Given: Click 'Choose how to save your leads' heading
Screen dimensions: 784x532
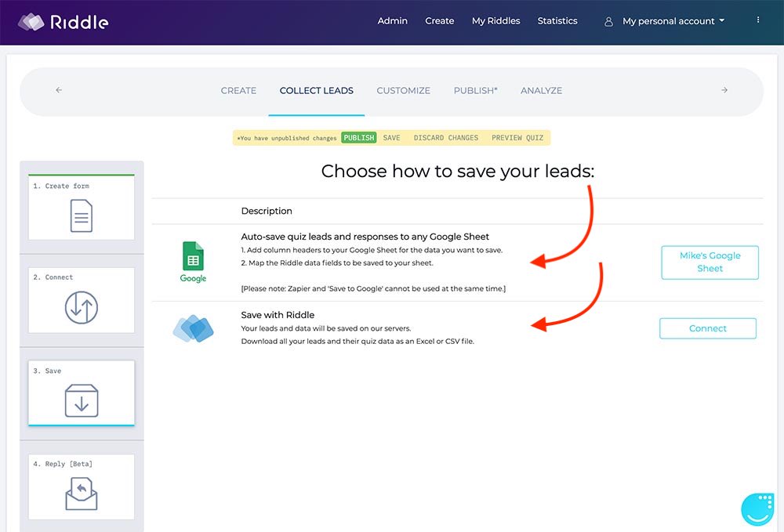Looking at the screenshot, I should point(458,172).
